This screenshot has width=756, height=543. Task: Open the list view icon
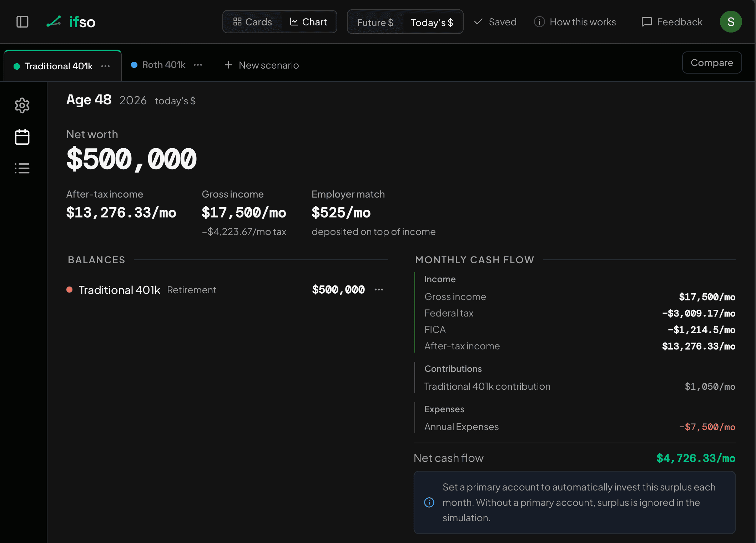click(22, 168)
